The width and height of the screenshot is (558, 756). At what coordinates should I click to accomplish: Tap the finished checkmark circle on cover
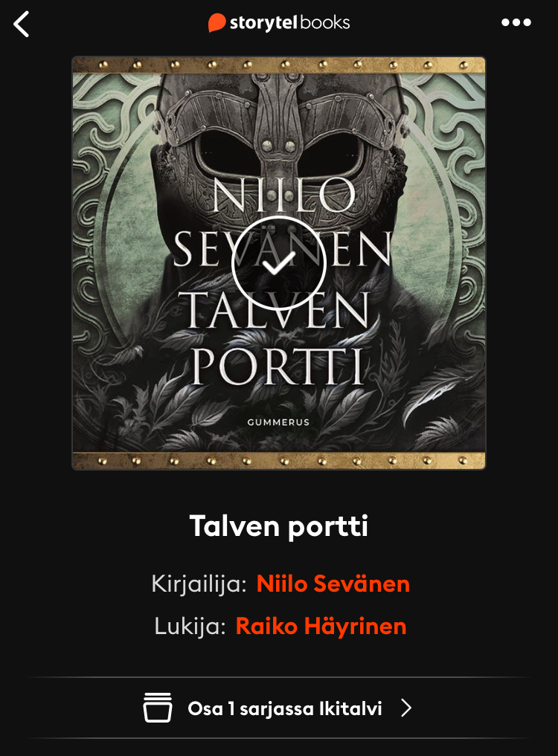click(279, 263)
